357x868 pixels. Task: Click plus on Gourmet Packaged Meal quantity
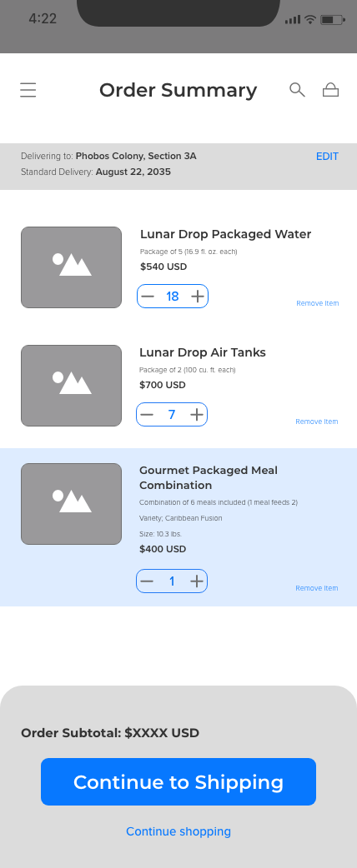197,581
